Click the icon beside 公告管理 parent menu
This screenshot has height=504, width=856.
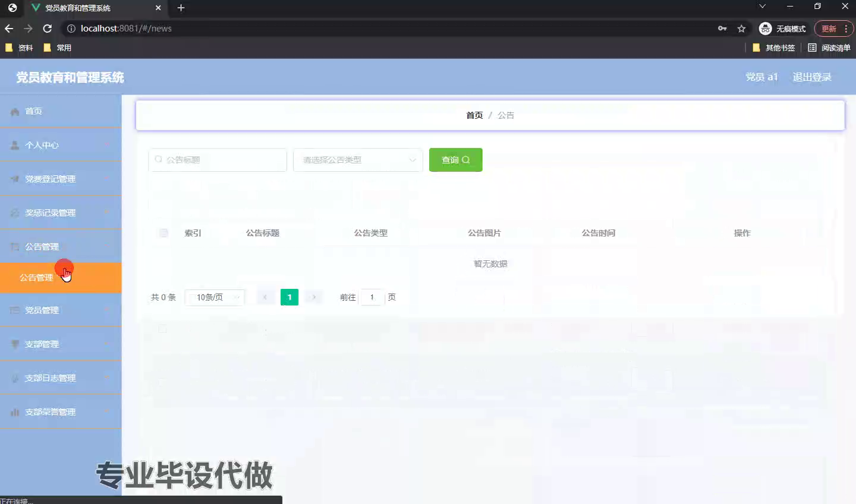[x=15, y=247]
